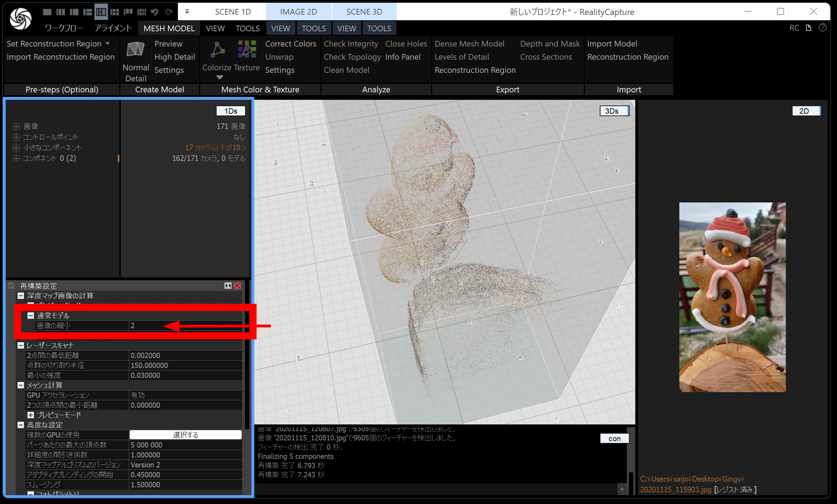Click the single-pane layout icon
Screen dimensions: 837x504
tap(47, 12)
